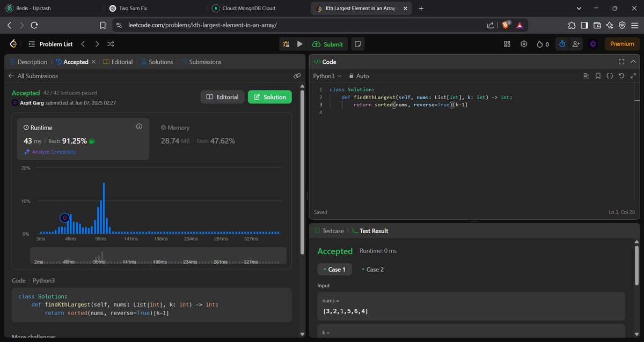Click the invite user icon
The height and width of the screenshot is (342, 644).
576,44
